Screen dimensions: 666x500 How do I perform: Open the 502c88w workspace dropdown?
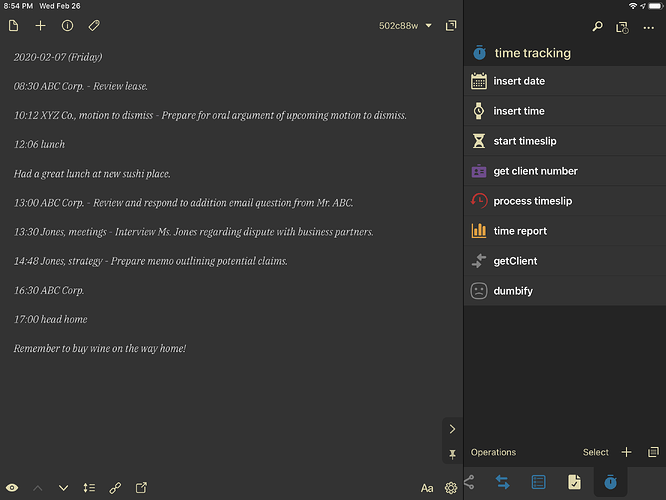click(405, 26)
